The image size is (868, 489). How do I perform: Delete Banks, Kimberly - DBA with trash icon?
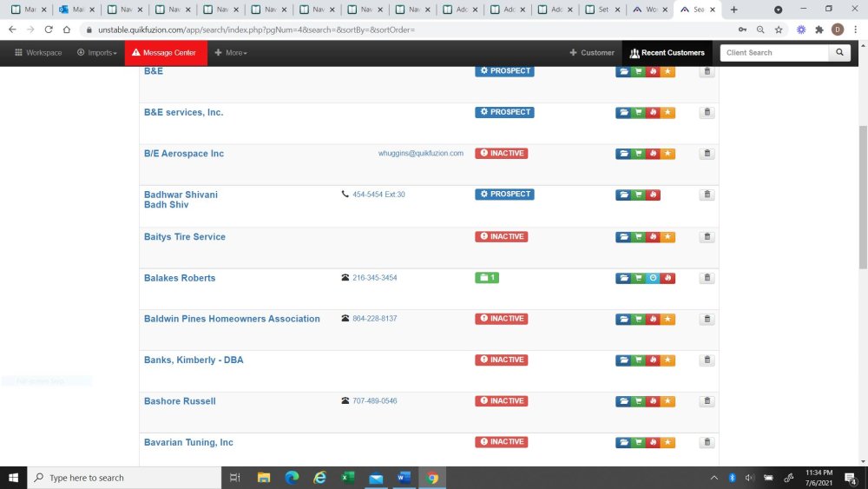707,360
